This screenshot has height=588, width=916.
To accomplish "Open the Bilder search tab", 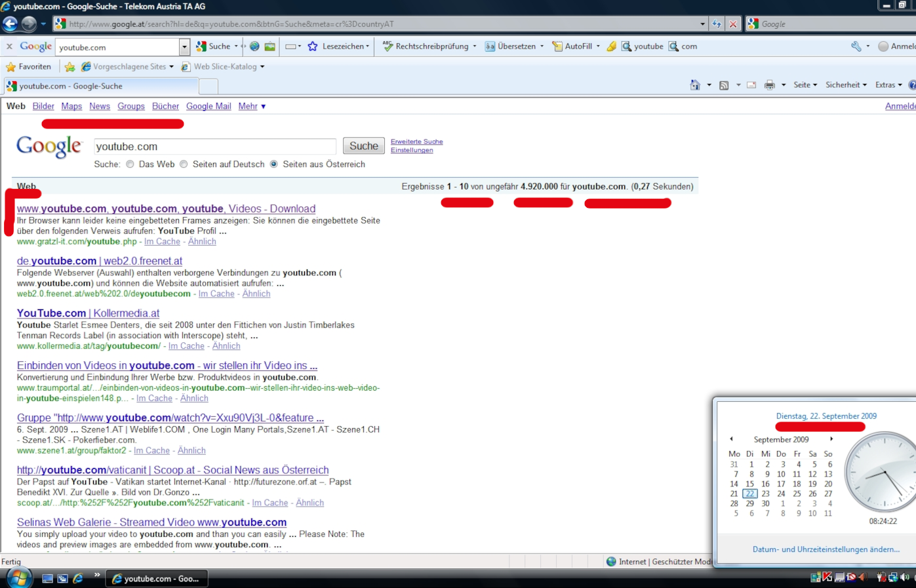I will [43, 106].
